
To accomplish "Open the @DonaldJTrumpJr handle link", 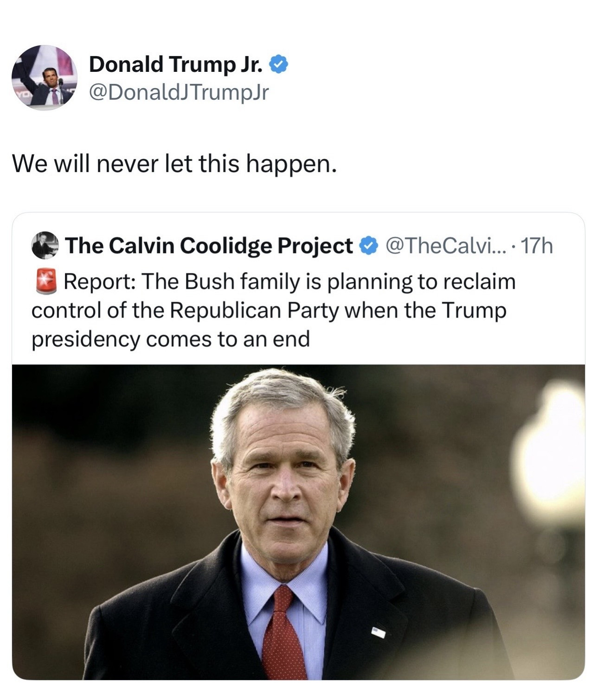I will pos(179,92).
